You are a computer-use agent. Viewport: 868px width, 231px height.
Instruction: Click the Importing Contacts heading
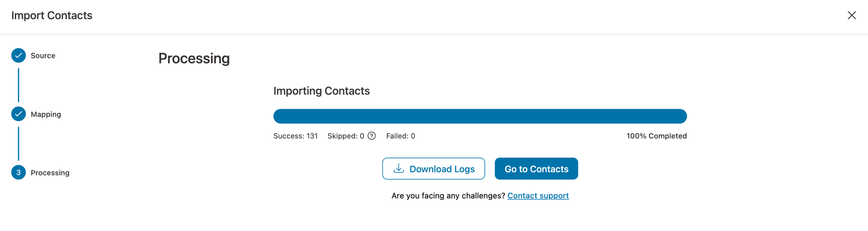[321, 91]
